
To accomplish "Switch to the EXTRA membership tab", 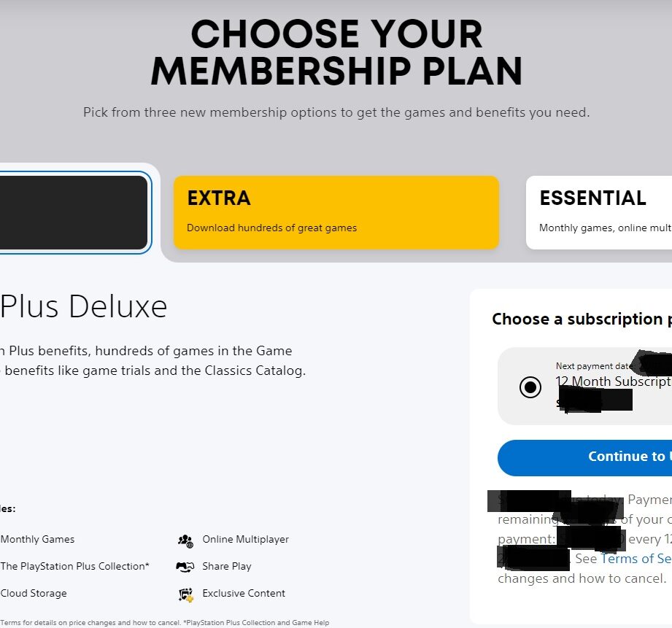I will pyautogui.click(x=336, y=212).
